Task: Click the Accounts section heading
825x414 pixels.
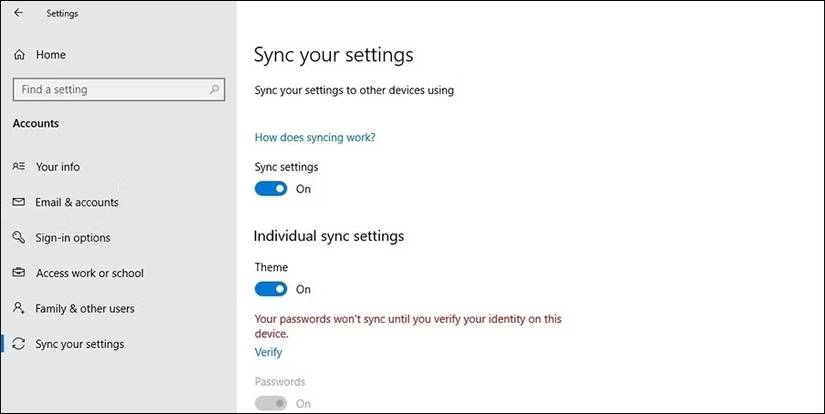Action: pos(36,123)
